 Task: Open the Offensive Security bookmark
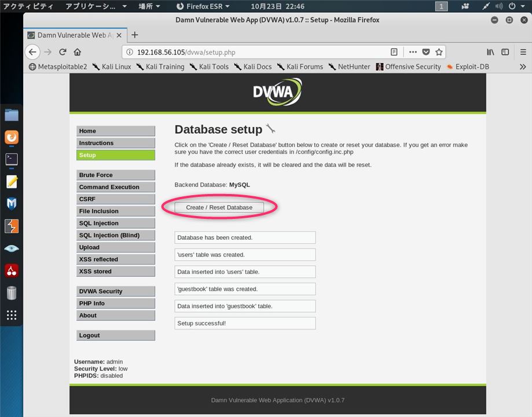click(408, 67)
